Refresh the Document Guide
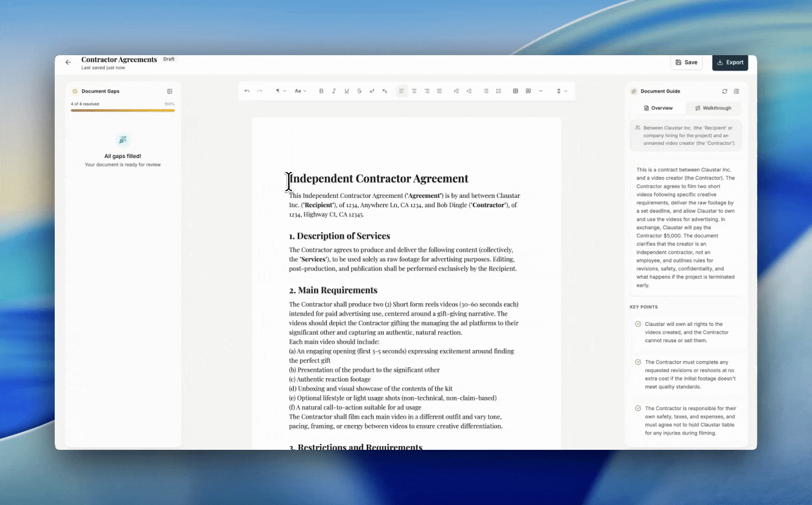812x505 pixels. click(725, 91)
